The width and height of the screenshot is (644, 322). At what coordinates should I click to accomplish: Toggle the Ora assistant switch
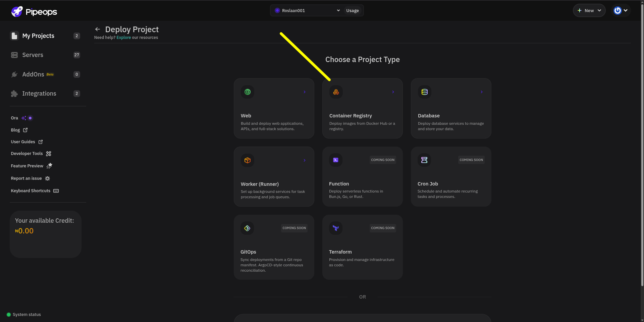pyautogui.click(x=30, y=118)
